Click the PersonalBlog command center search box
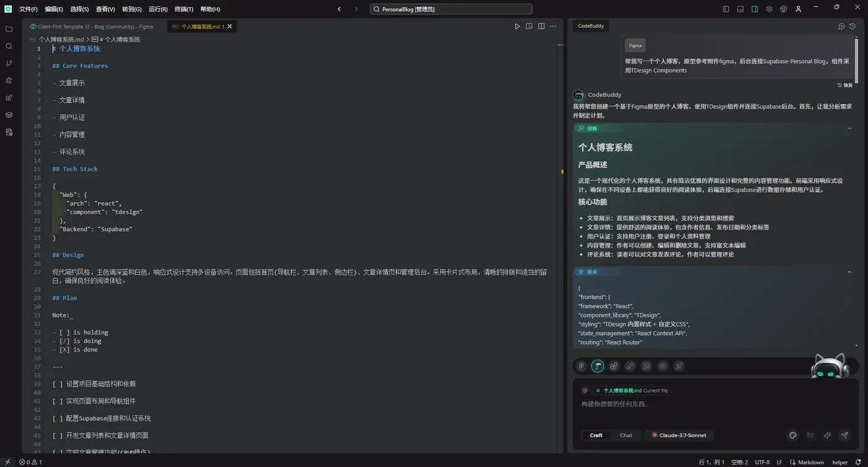The image size is (868, 467). 451,9
